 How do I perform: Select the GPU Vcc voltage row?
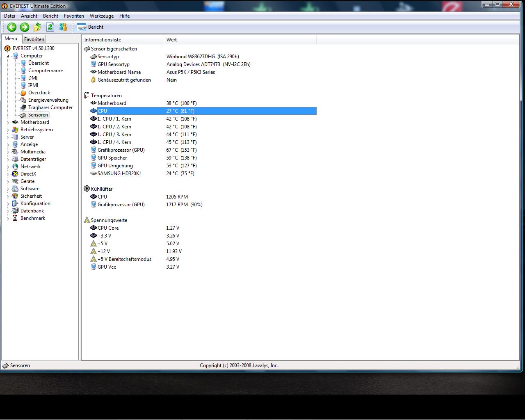pos(203,267)
